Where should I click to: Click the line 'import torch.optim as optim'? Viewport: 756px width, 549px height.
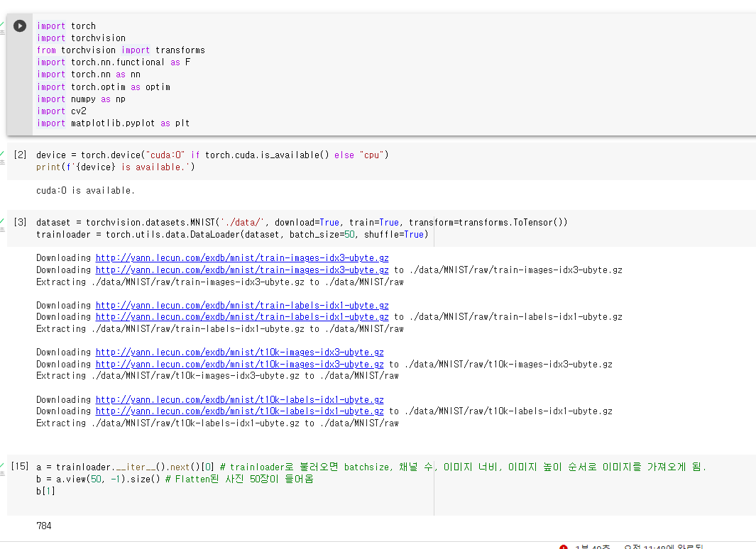(104, 87)
